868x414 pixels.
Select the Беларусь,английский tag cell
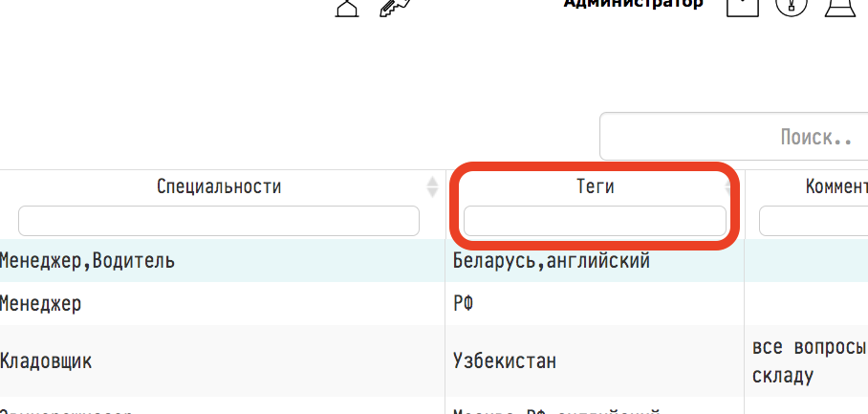point(552,260)
